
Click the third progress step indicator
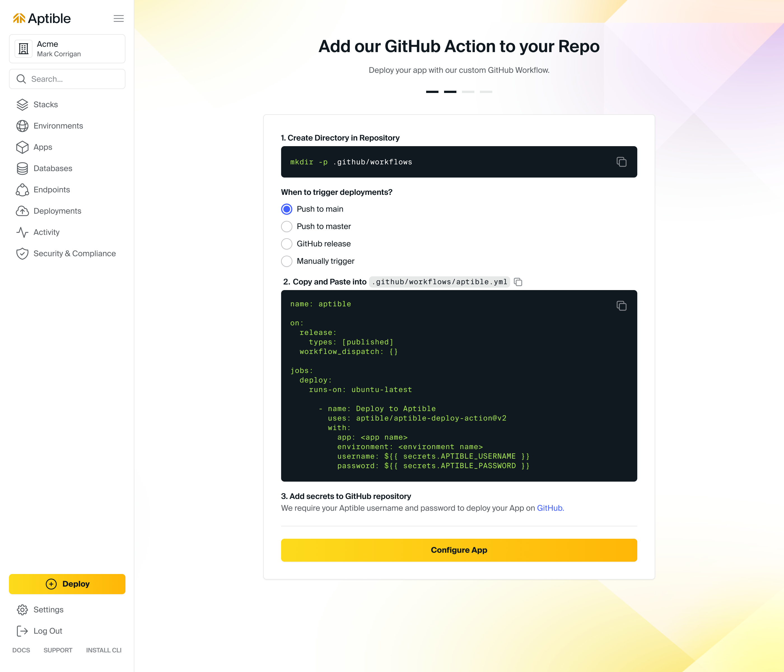point(468,92)
